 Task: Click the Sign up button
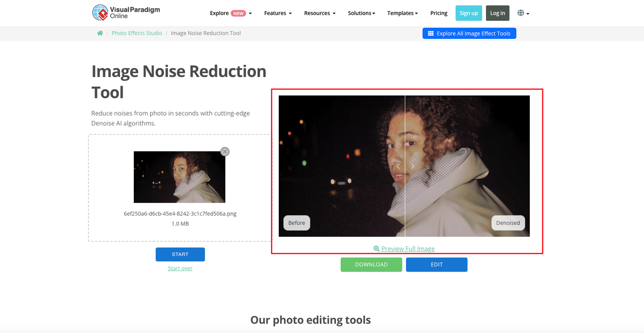[468, 13]
